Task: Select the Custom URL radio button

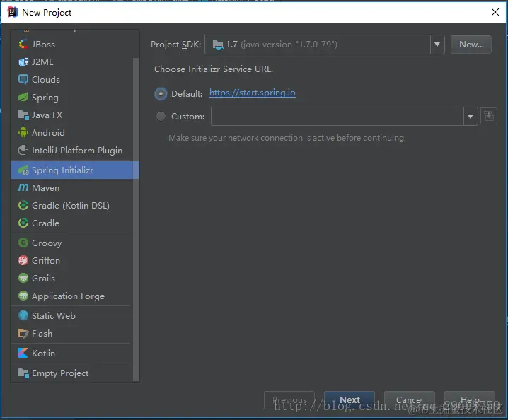Action: pos(161,116)
